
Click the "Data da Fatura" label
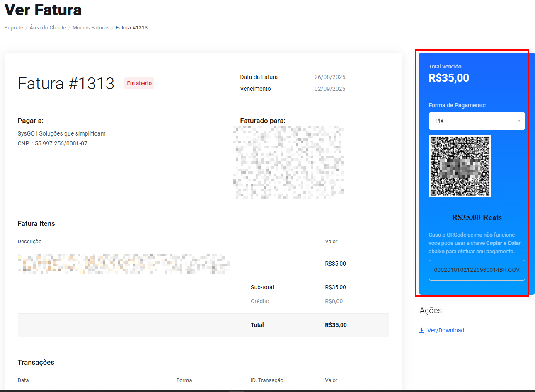click(x=259, y=77)
